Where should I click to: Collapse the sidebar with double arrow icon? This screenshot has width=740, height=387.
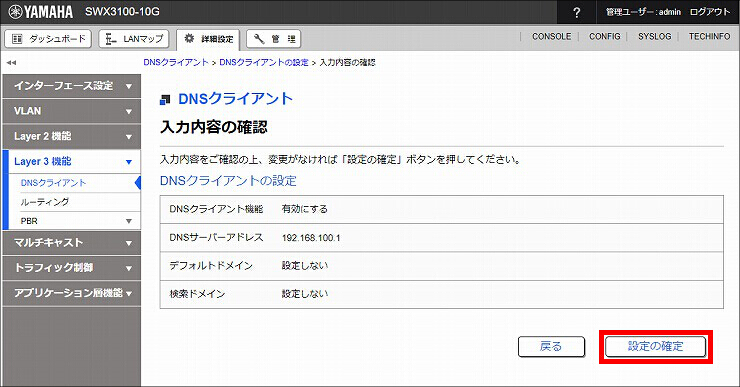pyautogui.click(x=11, y=62)
